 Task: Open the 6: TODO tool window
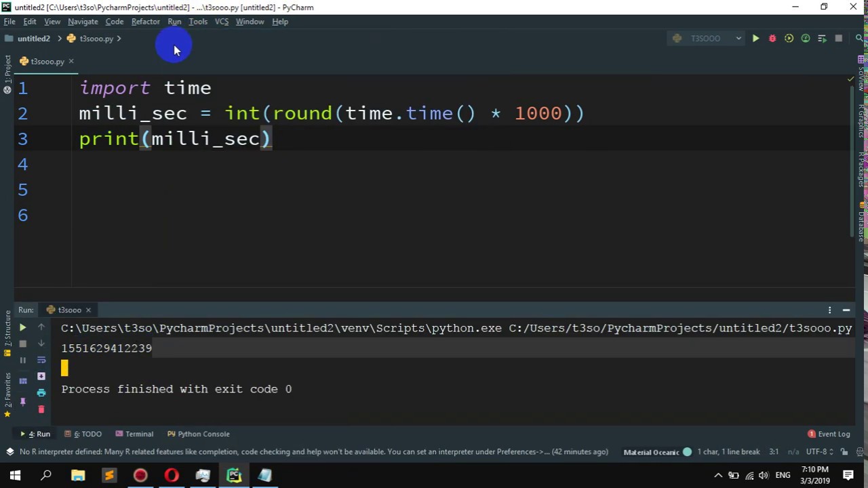83,434
